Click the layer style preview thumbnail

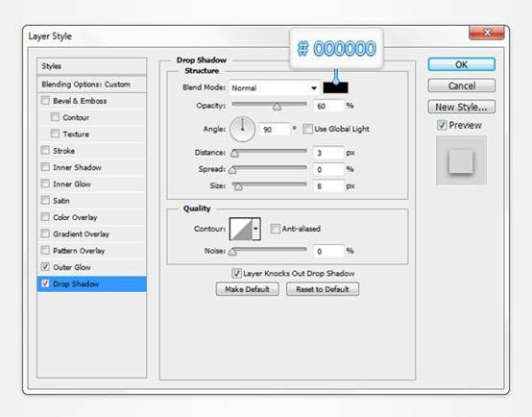[461, 160]
